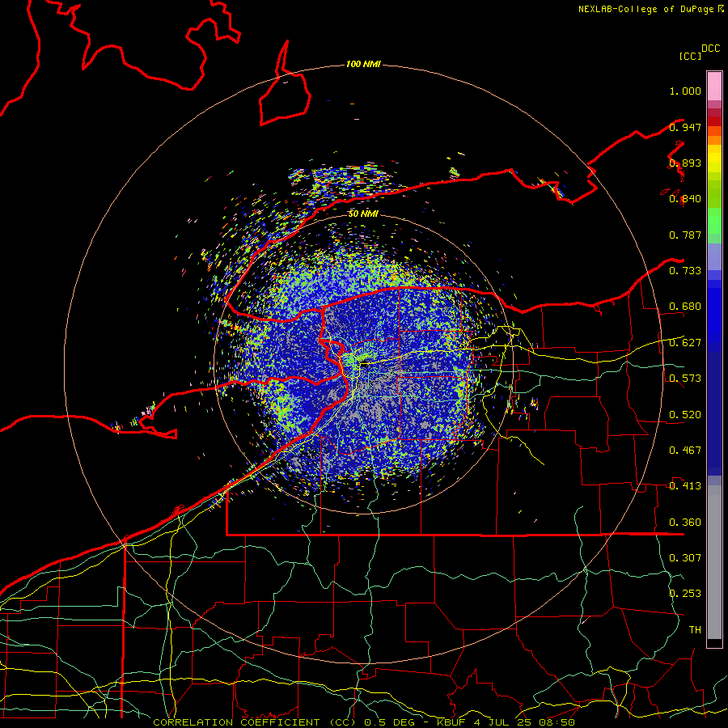The width and height of the screenshot is (728, 728).
Task: Select the 4 JUL 25 date text
Action: pyautogui.click(x=504, y=722)
